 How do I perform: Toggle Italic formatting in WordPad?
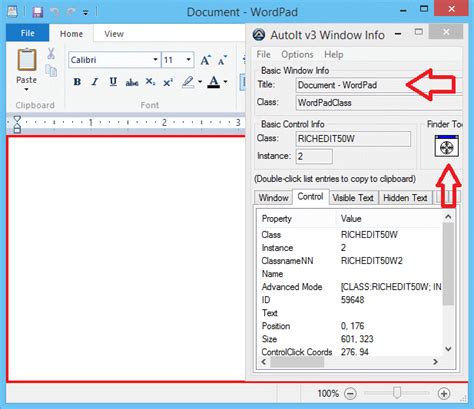pos(95,82)
